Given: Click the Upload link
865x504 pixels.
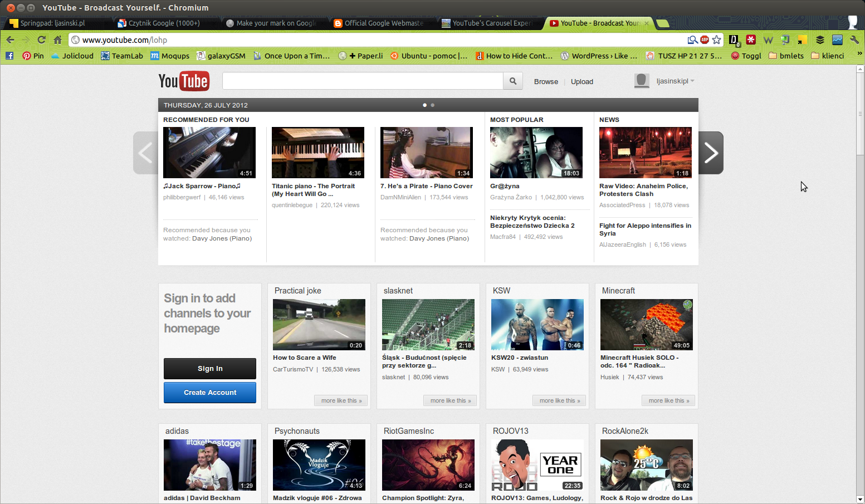Looking at the screenshot, I should point(582,81).
